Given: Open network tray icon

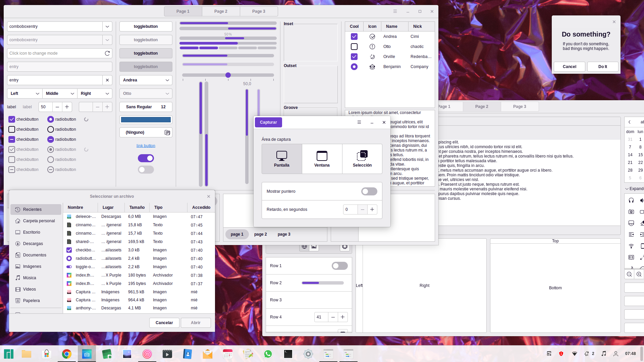Looking at the screenshot, I should [x=575, y=354].
